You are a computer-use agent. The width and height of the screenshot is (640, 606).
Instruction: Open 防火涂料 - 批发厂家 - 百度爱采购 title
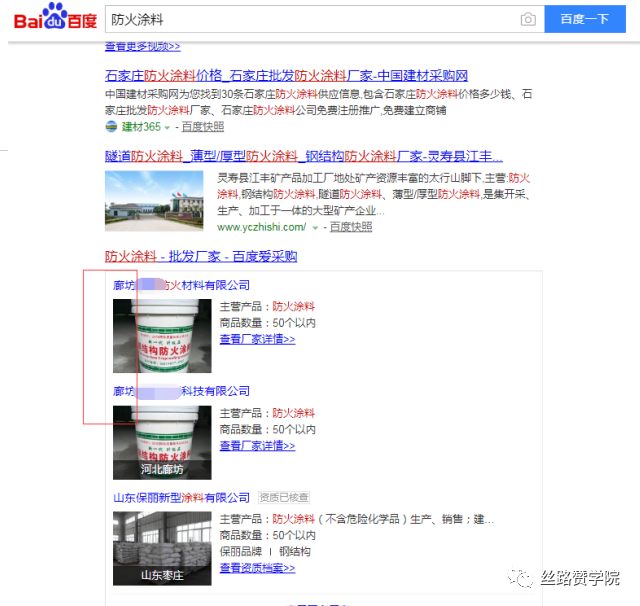coord(201,256)
